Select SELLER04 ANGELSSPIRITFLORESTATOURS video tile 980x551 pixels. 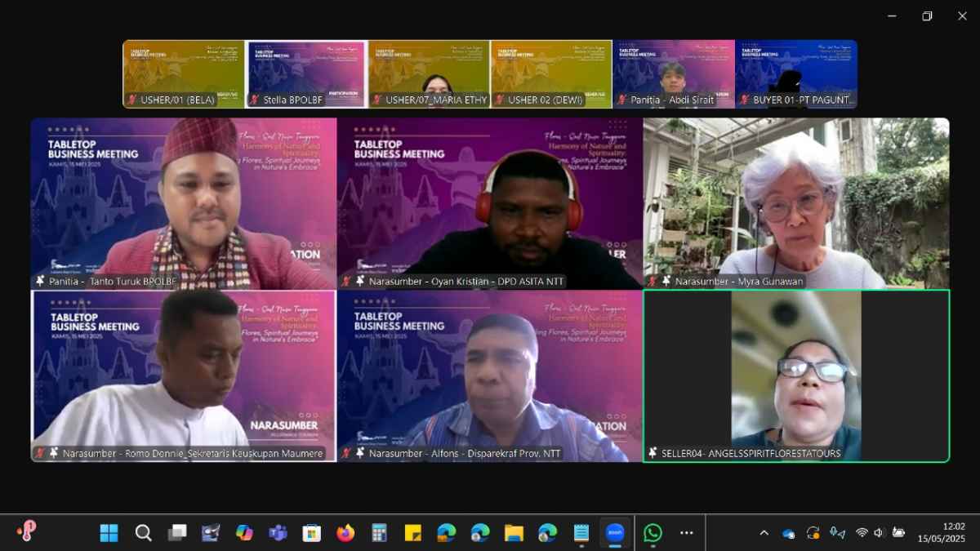point(796,376)
